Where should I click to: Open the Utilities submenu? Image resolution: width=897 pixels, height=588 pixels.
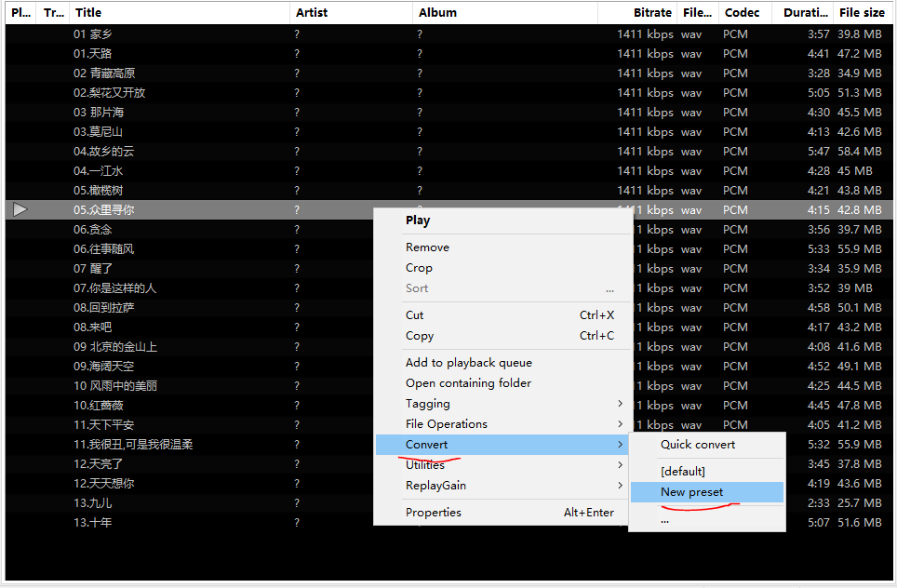pos(425,465)
